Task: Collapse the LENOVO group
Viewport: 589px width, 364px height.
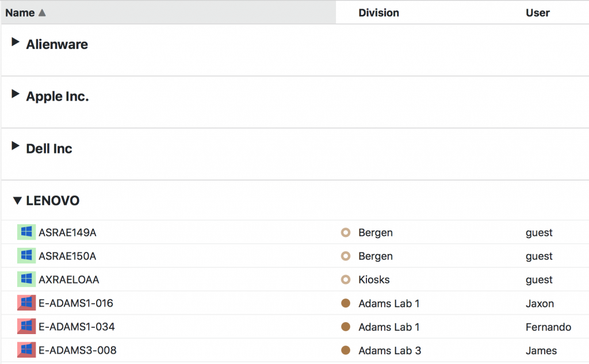Action: (x=17, y=201)
